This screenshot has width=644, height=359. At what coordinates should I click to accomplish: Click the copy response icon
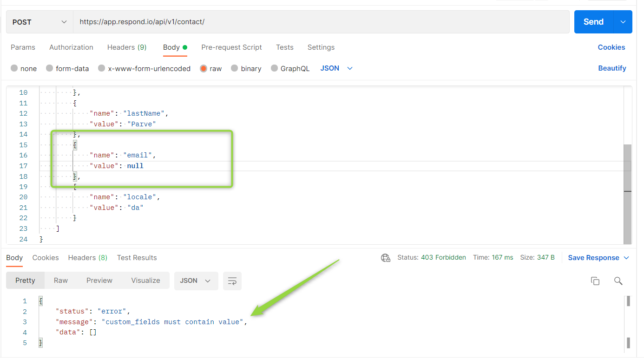pyautogui.click(x=595, y=281)
